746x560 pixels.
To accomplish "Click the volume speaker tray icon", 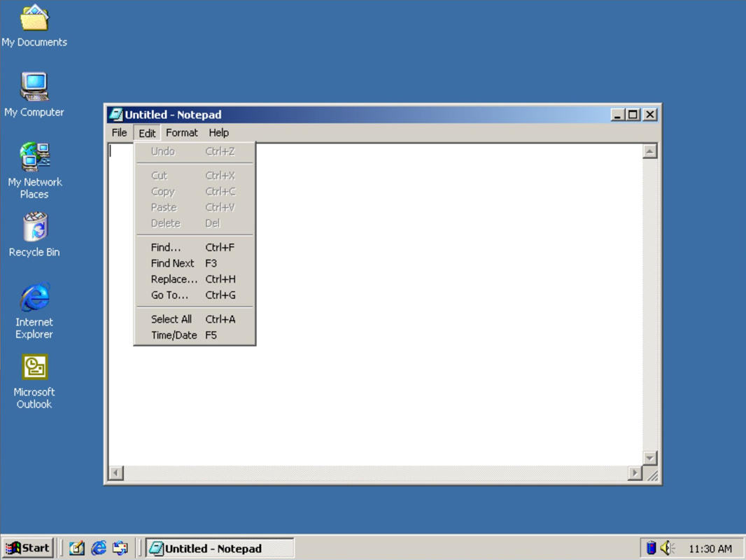I will (x=667, y=548).
